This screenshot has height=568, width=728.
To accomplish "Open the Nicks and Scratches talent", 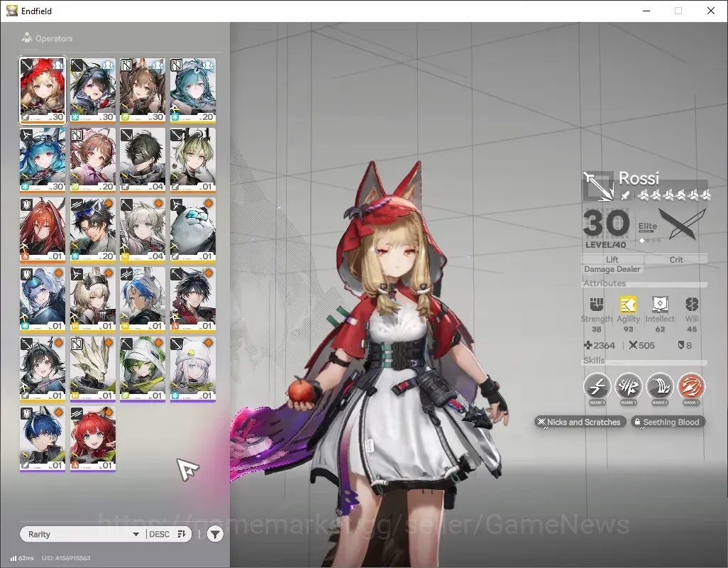I will (x=580, y=422).
